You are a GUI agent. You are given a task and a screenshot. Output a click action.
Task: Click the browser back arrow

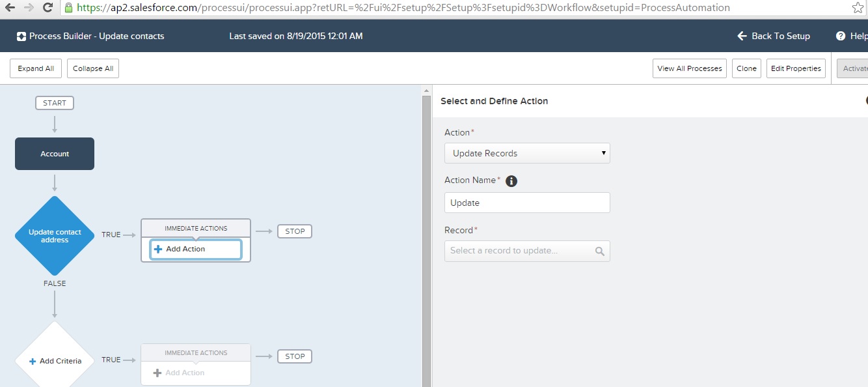pos(8,8)
